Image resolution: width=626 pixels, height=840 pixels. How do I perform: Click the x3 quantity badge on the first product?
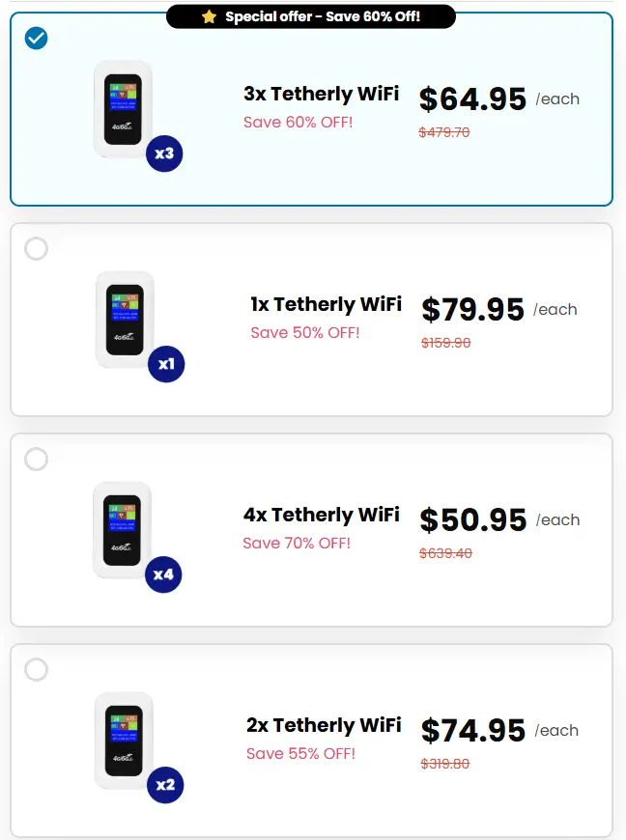point(162,154)
